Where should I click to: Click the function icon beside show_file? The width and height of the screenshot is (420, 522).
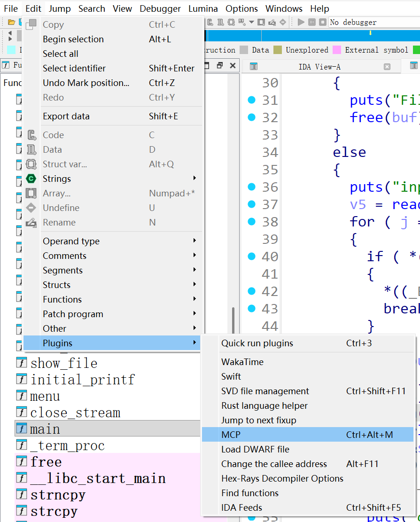click(x=22, y=362)
